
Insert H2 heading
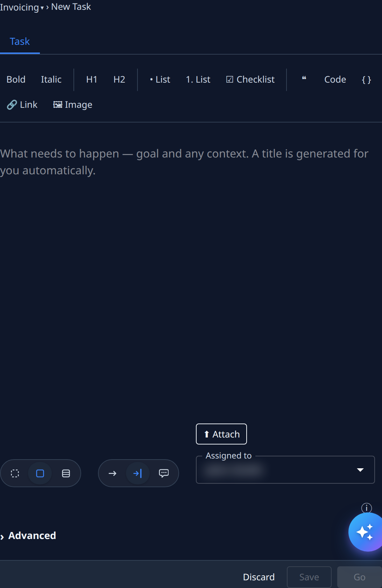tap(119, 79)
